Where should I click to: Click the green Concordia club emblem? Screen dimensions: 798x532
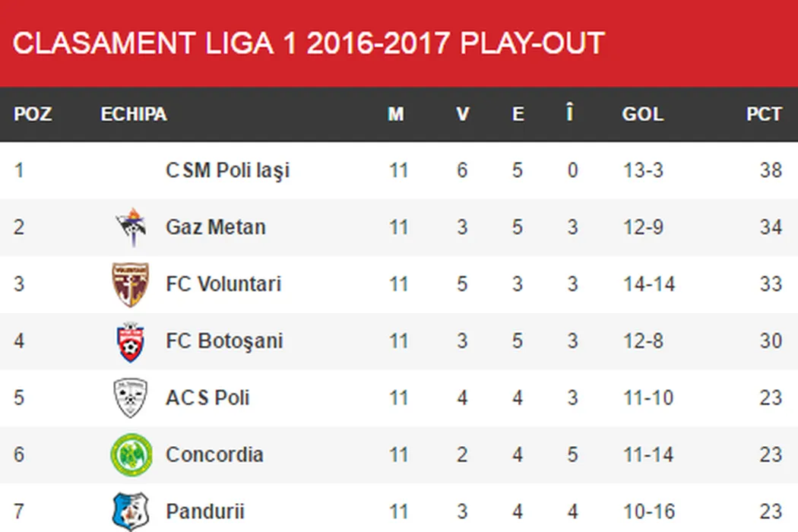tap(131, 454)
